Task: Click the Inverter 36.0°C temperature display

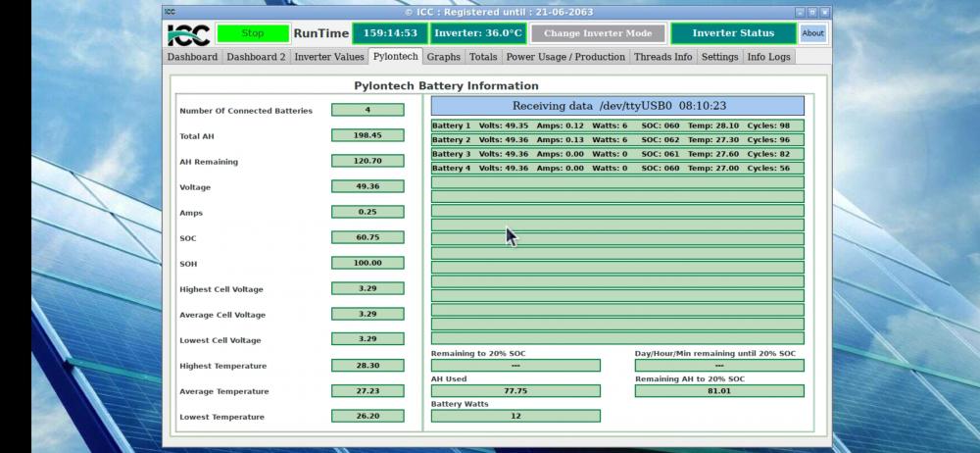Action: click(x=478, y=33)
